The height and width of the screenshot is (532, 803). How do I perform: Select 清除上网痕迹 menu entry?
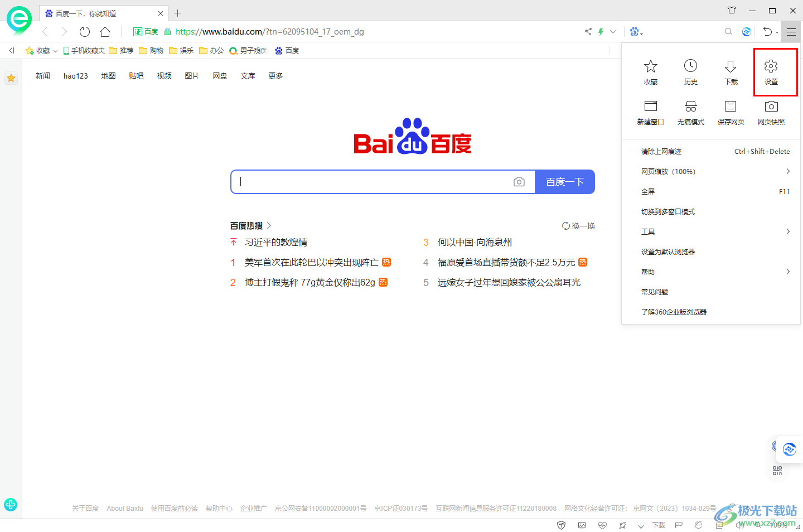click(x=711, y=152)
